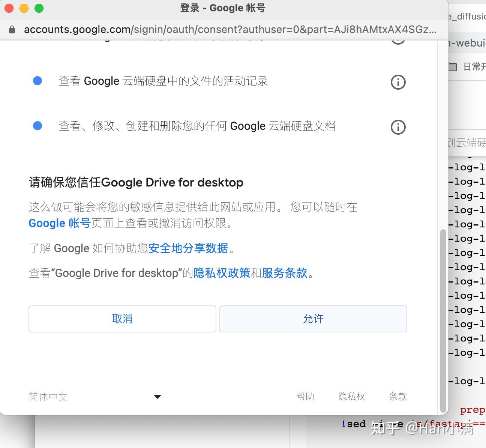Click the 帮助 footer link
The image size is (486, 448).
[305, 397]
